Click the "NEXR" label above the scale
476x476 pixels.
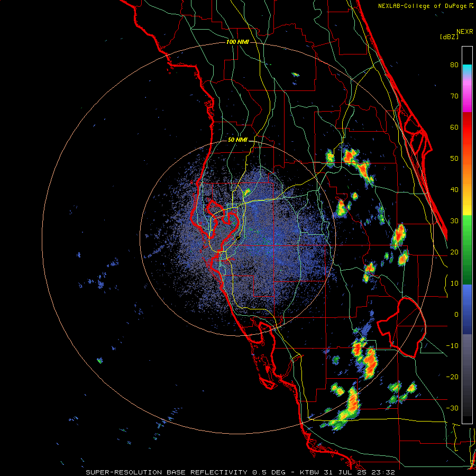[x=465, y=32]
